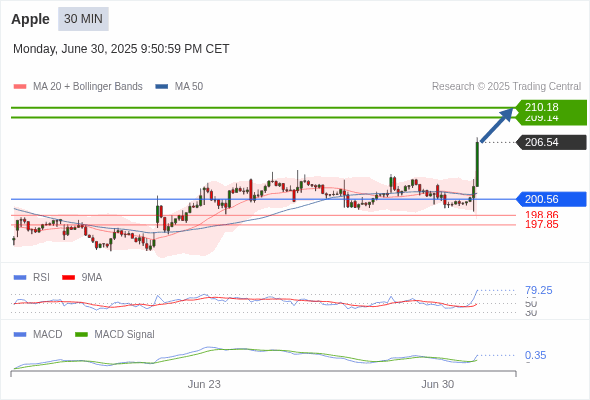The image size is (590, 400).
Task: Click the Research Trading Central copyright text
Action: (x=506, y=87)
